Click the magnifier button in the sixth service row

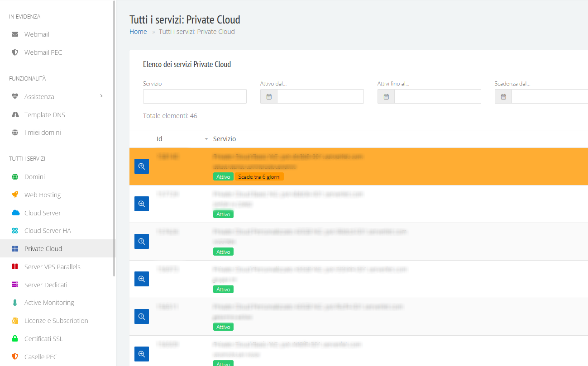(142, 354)
